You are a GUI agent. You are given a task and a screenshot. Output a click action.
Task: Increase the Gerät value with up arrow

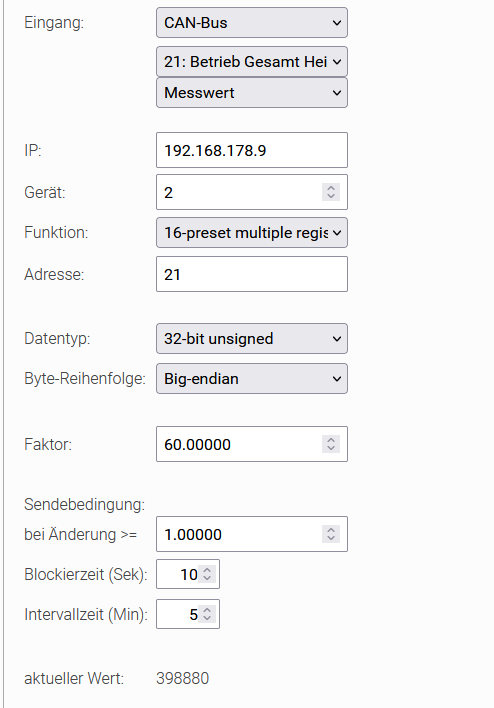coord(331,188)
